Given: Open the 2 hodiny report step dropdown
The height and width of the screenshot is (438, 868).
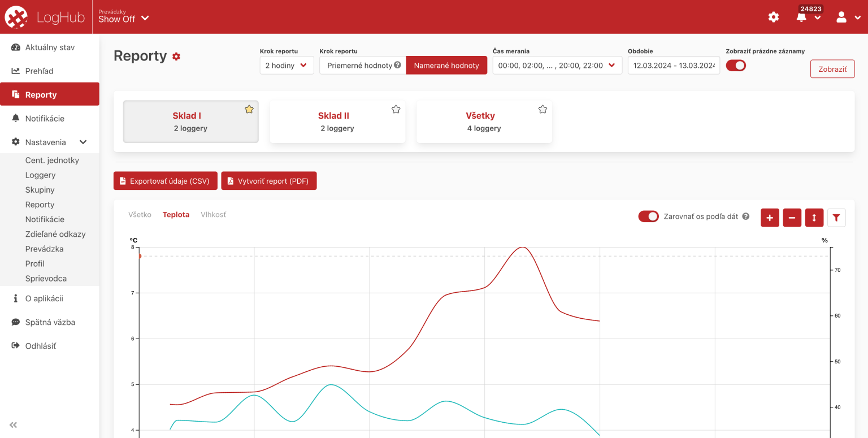Looking at the screenshot, I should point(287,66).
